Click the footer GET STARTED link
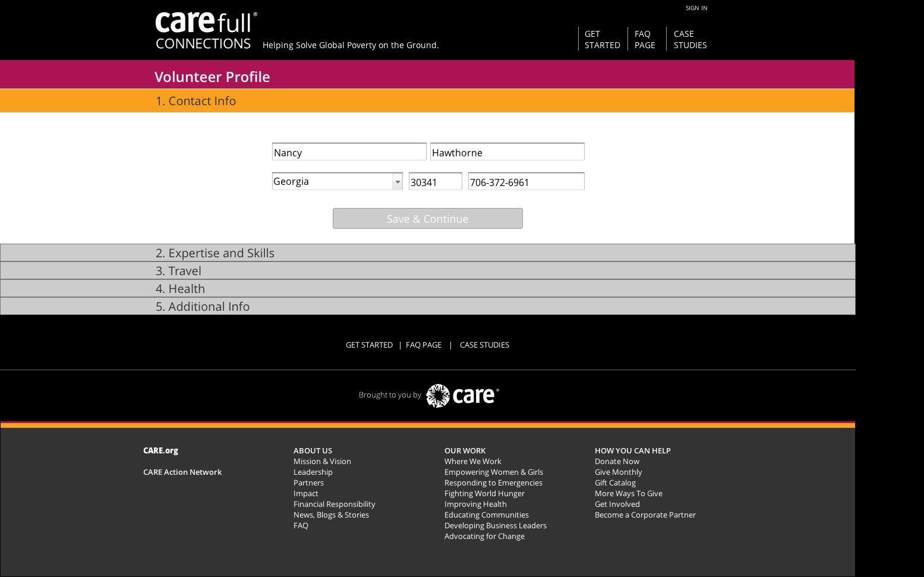Screen dimensions: 924x577 [369, 345]
